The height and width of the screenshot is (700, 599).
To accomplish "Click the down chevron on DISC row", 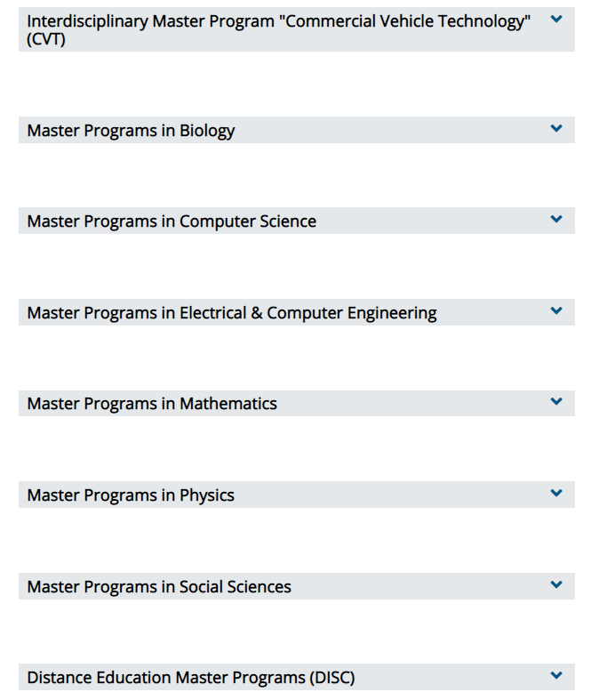I will 556,675.
